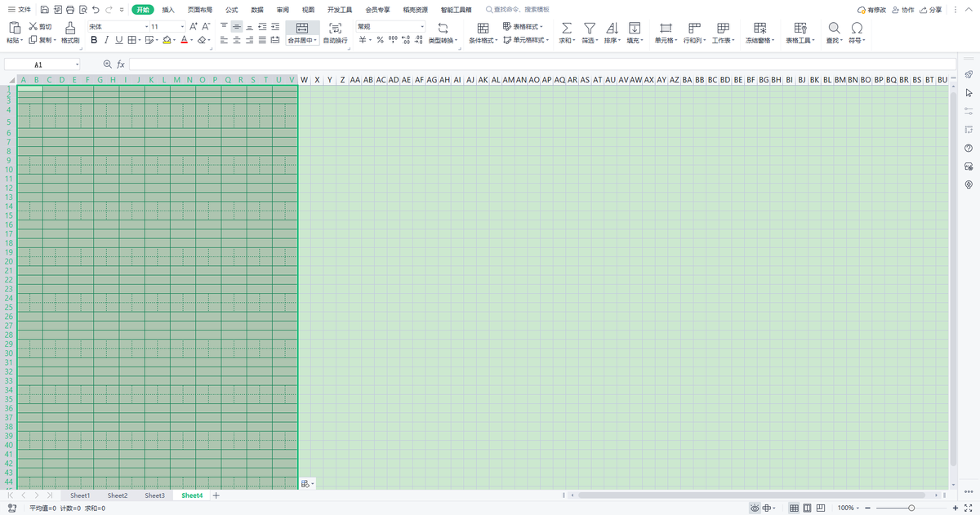This screenshot has width=980, height=515.
Task: Click the Conditional Formatting (条件格式) icon
Action: [x=483, y=28]
